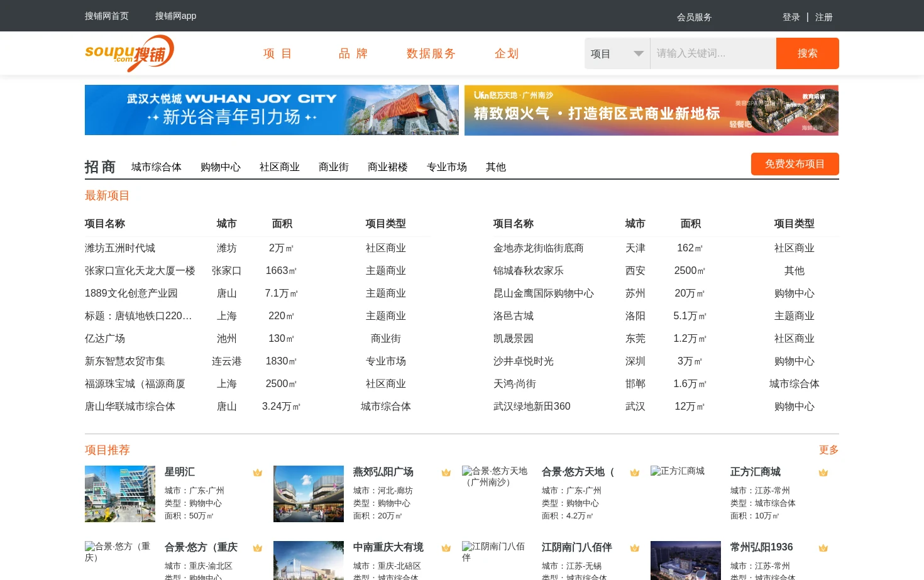Click the 中南重庆大有境 project thumbnail image
Screen dimensions: 924x580
[x=309, y=561]
